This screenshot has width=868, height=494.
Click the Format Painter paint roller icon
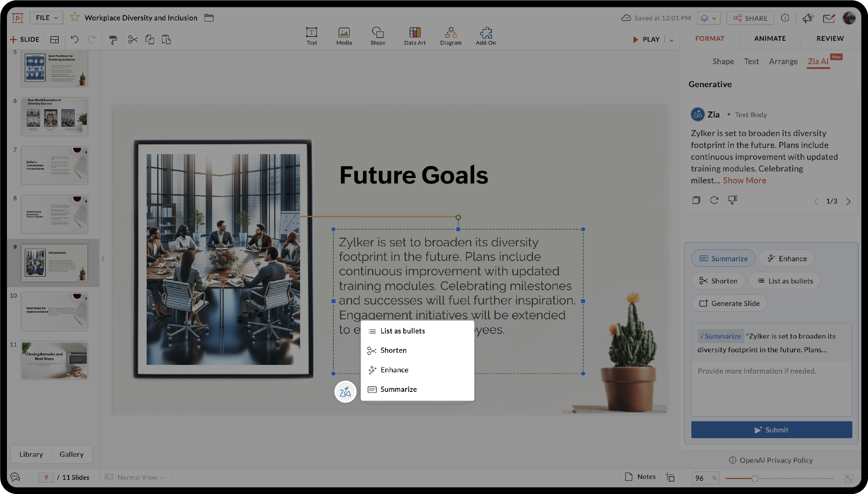click(x=113, y=39)
